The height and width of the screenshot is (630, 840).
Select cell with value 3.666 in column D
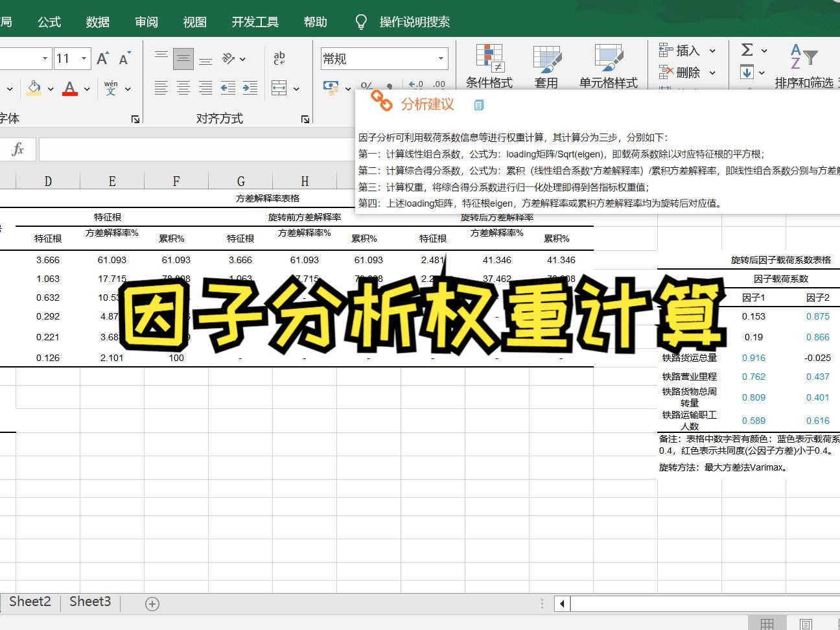pyautogui.click(x=48, y=260)
